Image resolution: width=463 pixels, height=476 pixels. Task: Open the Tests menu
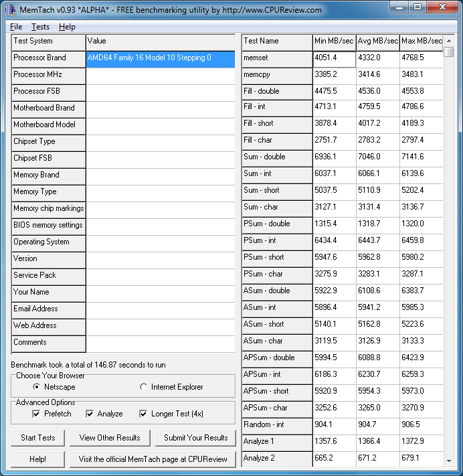(40, 27)
